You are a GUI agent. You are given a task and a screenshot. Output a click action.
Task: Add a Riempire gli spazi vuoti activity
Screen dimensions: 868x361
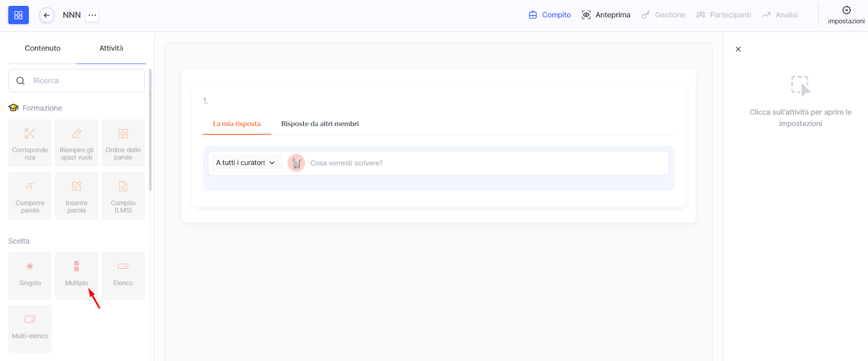[76, 143]
